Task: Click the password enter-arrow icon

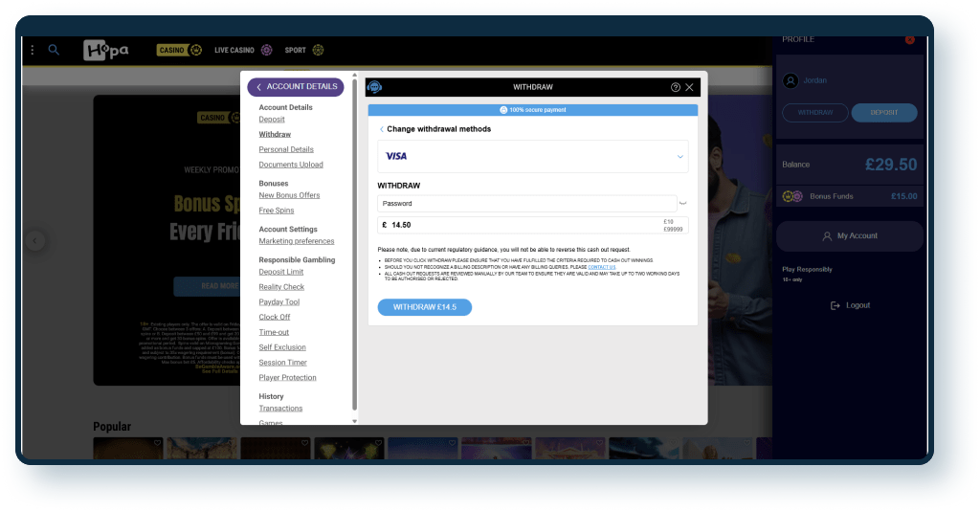Action: (x=682, y=204)
